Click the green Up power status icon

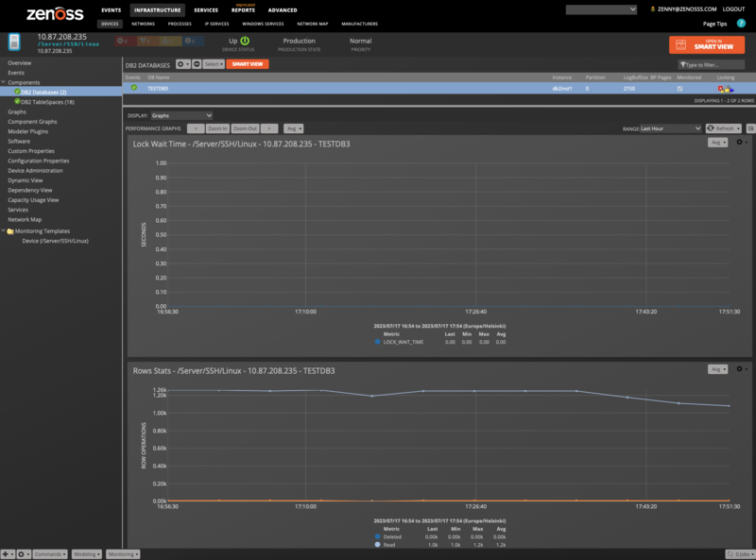click(245, 41)
